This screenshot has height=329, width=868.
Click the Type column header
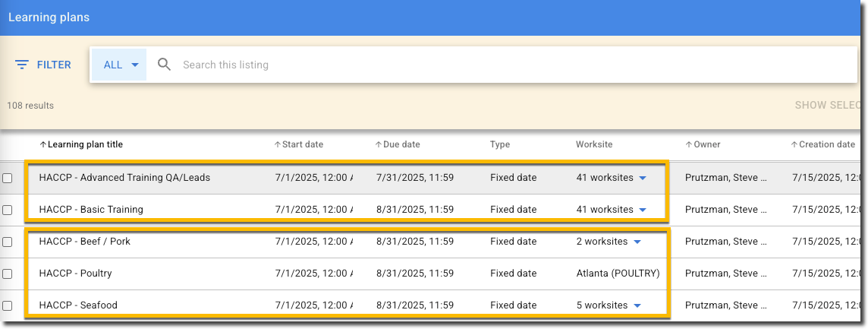(500, 144)
